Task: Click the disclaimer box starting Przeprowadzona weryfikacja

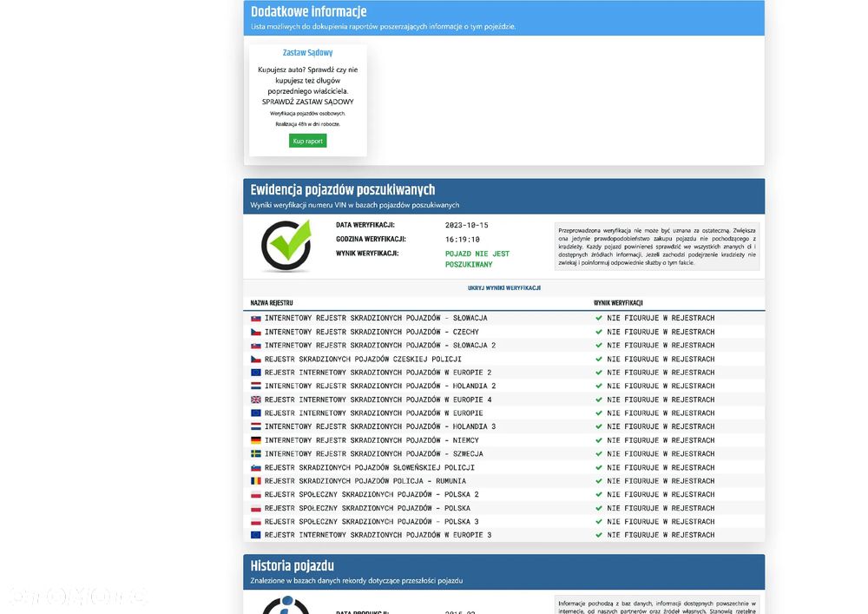Action: 657,247
